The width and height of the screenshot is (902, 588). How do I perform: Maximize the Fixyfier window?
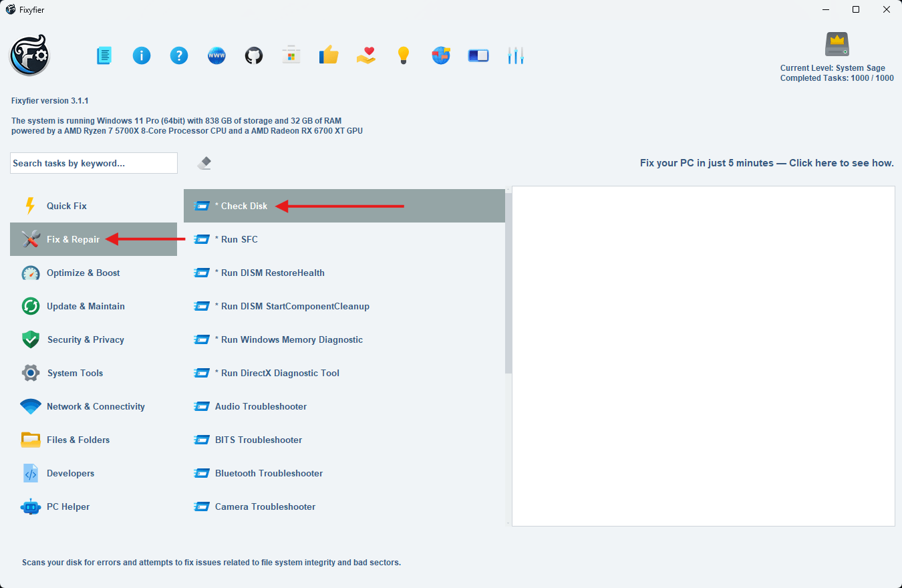click(856, 9)
